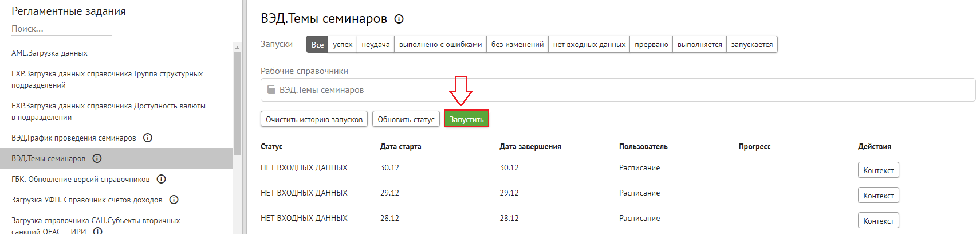This screenshot has height=234, width=980.
Task: Open Контекст for the 30.12 launch
Action: pos(878,170)
